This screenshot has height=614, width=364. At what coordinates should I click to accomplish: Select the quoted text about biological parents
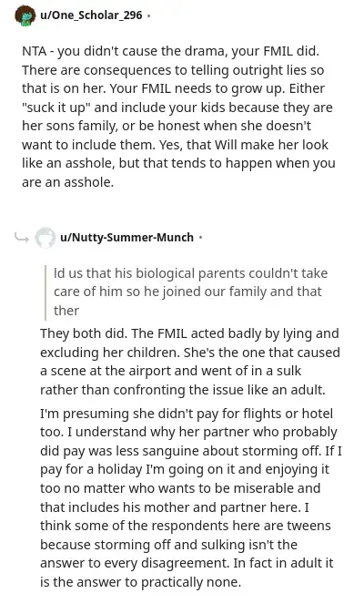pyautogui.click(x=191, y=292)
